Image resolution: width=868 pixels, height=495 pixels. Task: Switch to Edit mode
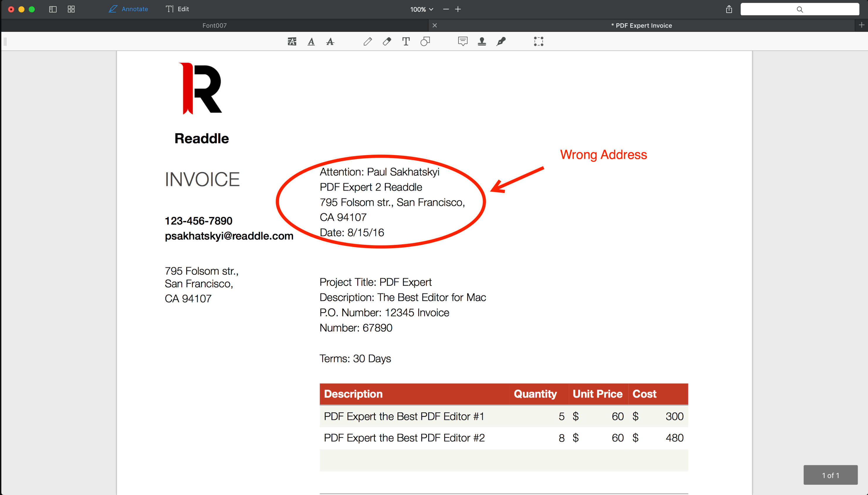click(177, 9)
